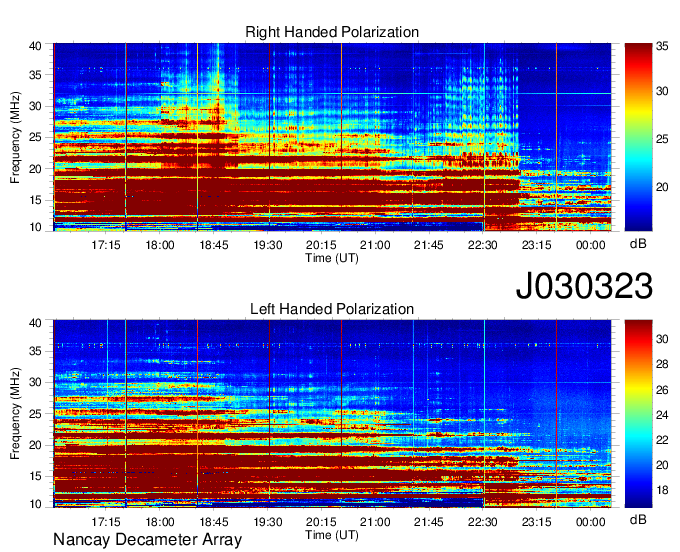Click the J030323 label
The image size is (680, 552).
pyautogui.click(x=584, y=286)
